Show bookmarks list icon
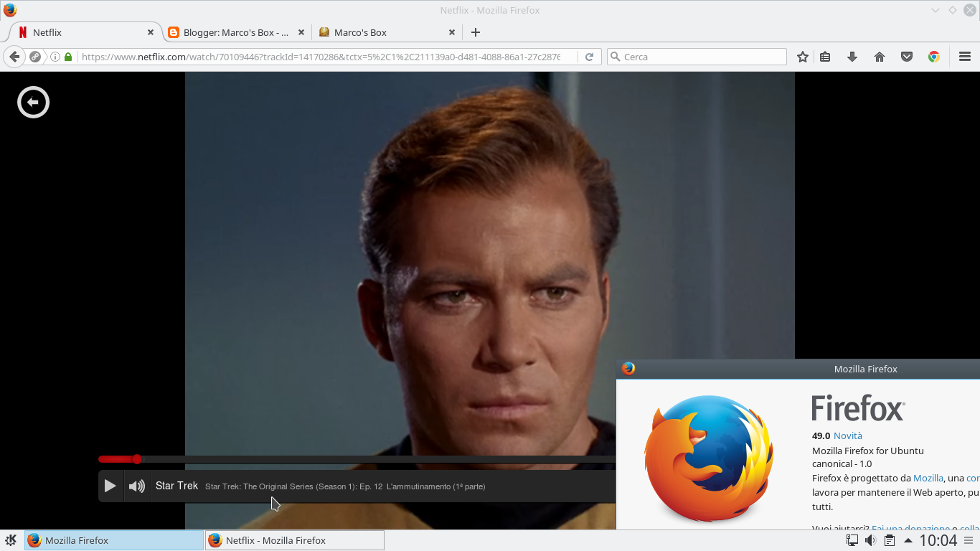980x551 pixels. (825, 57)
